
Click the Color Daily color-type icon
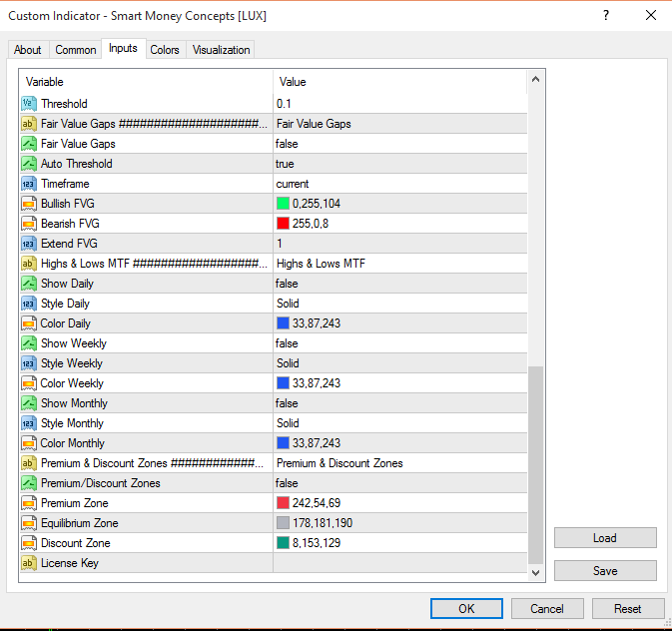tap(29, 323)
